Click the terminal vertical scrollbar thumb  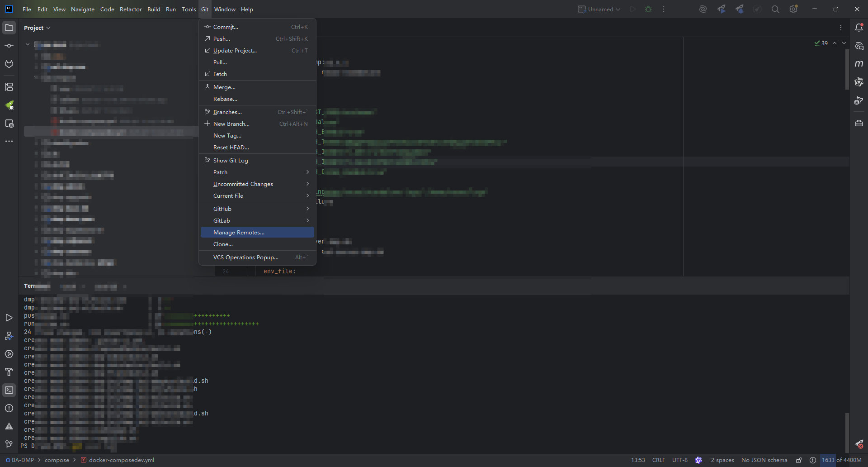[x=847, y=432]
